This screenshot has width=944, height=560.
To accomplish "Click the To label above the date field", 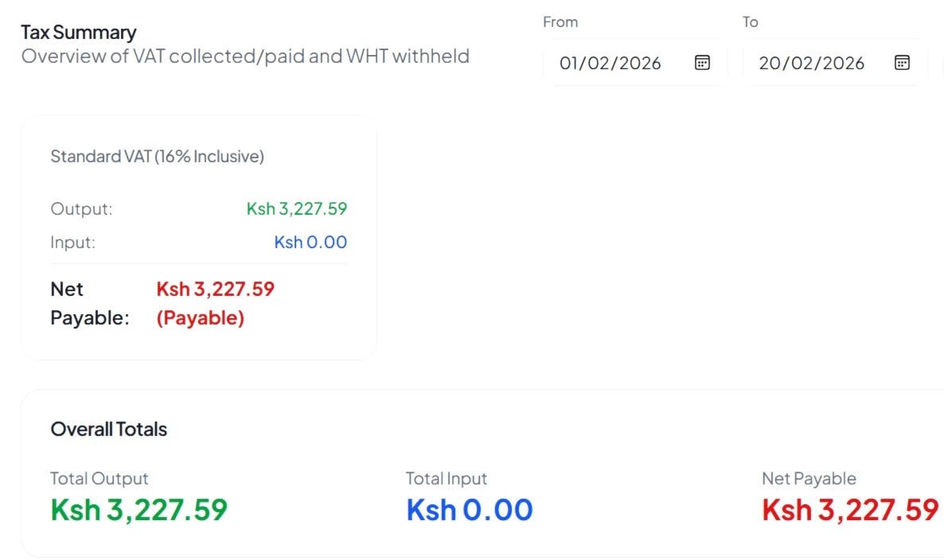I will click(749, 21).
